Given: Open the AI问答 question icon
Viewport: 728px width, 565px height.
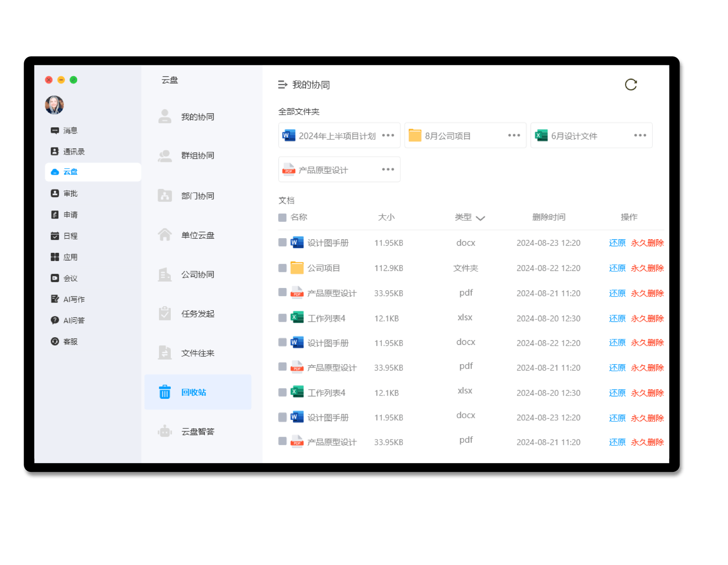Looking at the screenshot, I should pyautogui.click(x=55, y=320).
